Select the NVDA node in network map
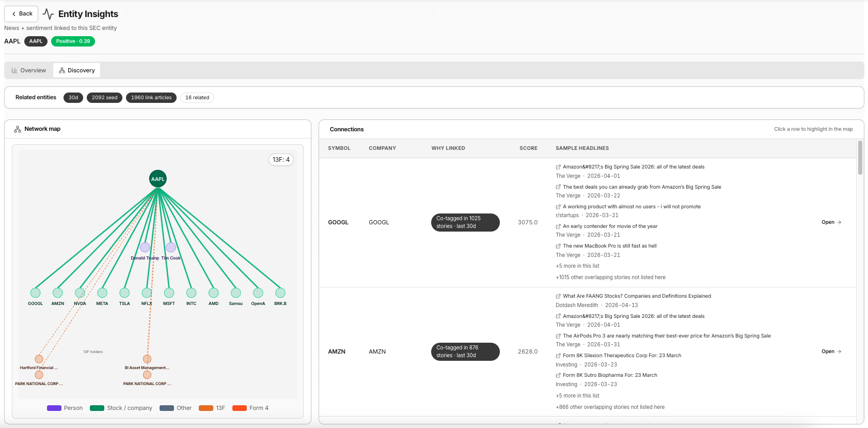Image resolution: width=868 pixels, height=428 pixels. coord(80,293)
